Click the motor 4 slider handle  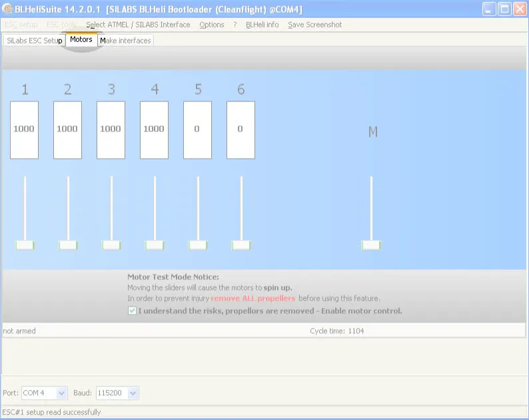pos(155,245)
